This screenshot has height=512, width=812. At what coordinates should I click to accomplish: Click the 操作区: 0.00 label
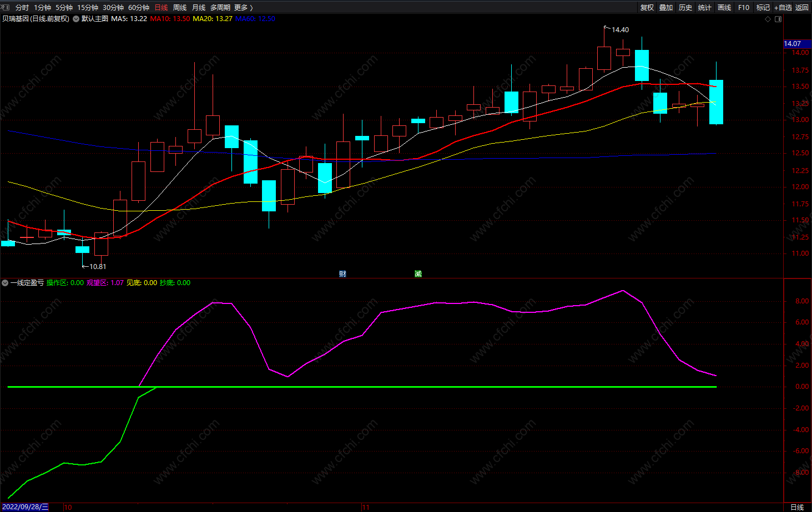(65, 283)
